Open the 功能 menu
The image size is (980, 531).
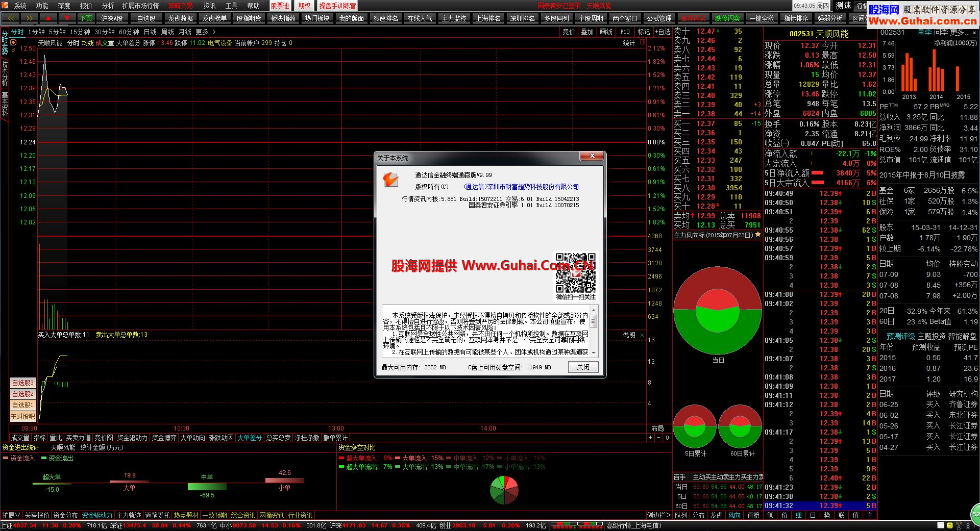tap(42, 6)
